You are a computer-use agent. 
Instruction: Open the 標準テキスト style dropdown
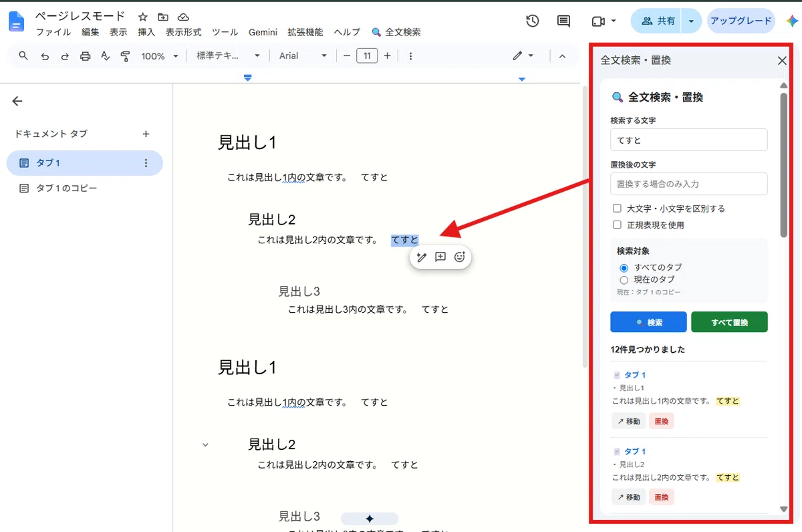[228, 56]
